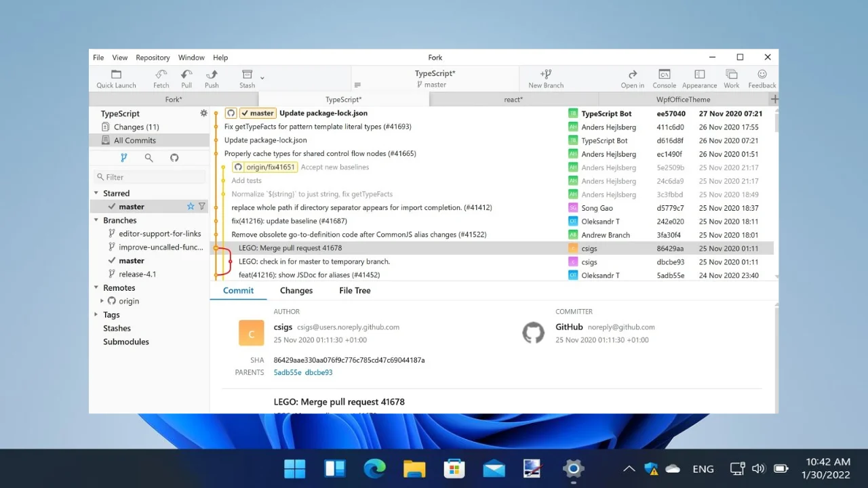Select the Commit details tab
This screenshot has width=868, height=488.
tap(238, 290)
